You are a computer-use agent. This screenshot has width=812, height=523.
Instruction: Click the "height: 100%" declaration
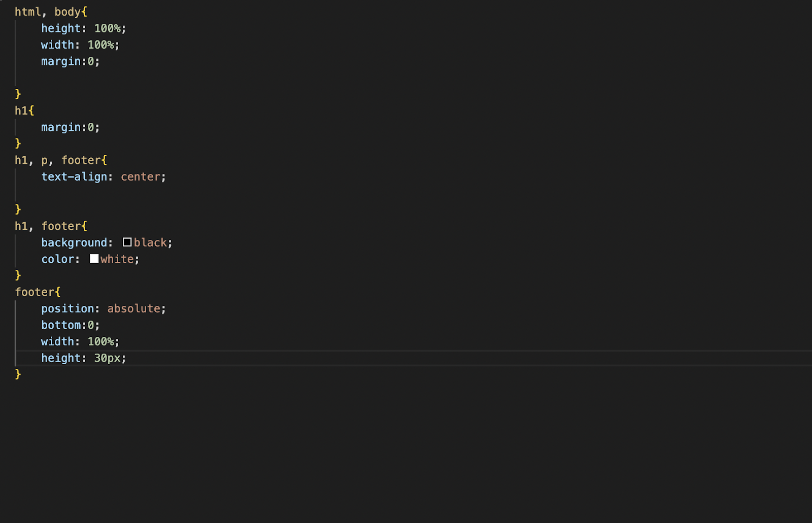(x=83, y=28)
